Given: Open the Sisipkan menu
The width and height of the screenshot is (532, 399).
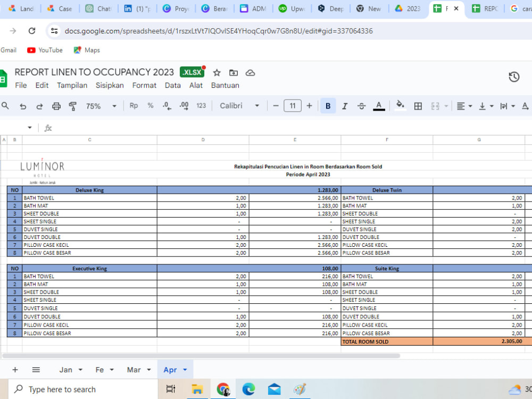Looking at the screenshot, I should point(110,85).
